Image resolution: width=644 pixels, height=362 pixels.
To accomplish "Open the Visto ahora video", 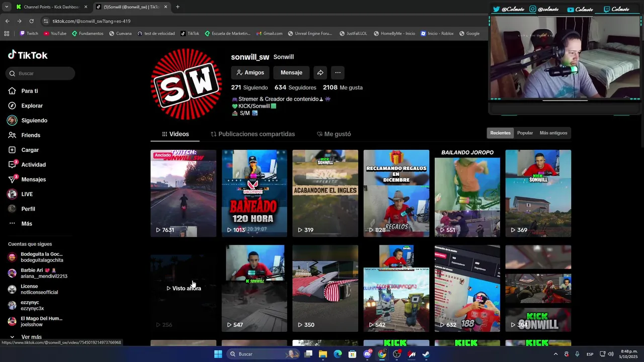I will pos(183,288).
